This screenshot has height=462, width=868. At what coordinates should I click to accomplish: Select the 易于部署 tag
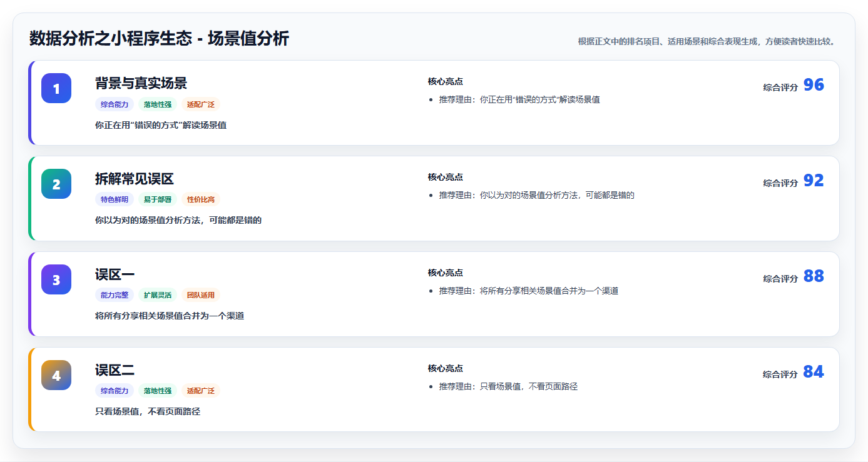click(158, 199)
